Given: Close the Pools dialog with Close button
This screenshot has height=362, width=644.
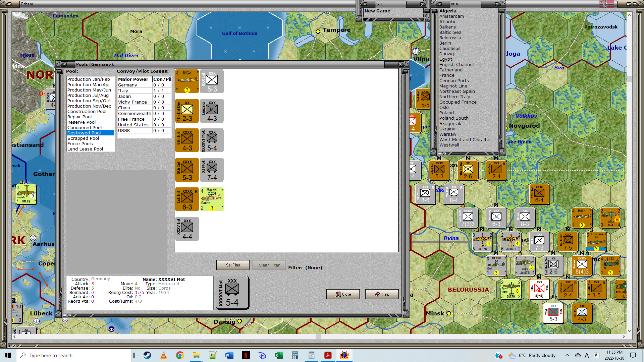Looking at the screenshot, I should coord(343,294).
